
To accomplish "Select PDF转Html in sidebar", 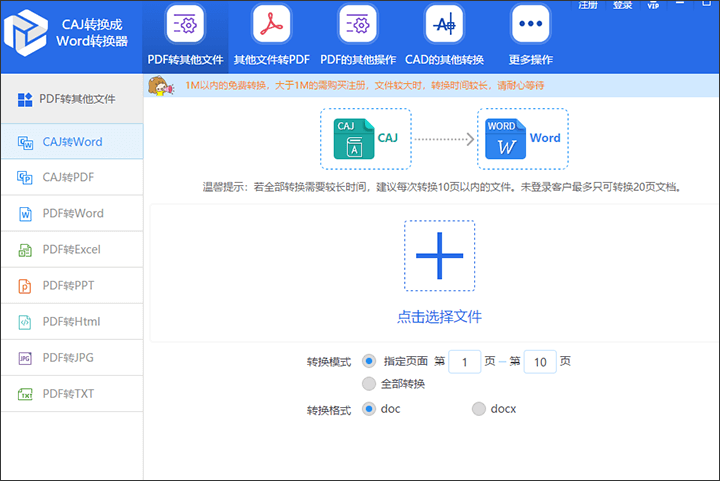I will coord(72,322).
